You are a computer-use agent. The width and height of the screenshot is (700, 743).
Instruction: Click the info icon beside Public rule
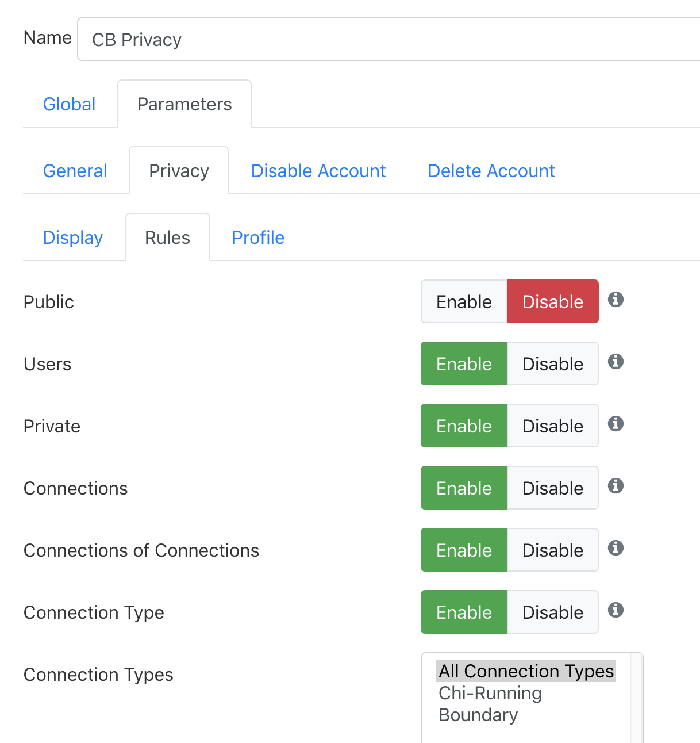pos(616,300)
